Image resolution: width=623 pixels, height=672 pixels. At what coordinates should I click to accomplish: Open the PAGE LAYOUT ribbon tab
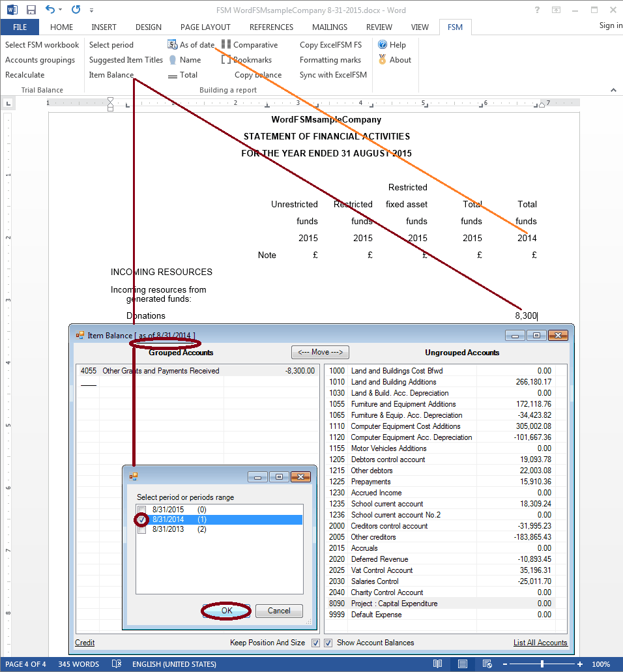(205, 27)
